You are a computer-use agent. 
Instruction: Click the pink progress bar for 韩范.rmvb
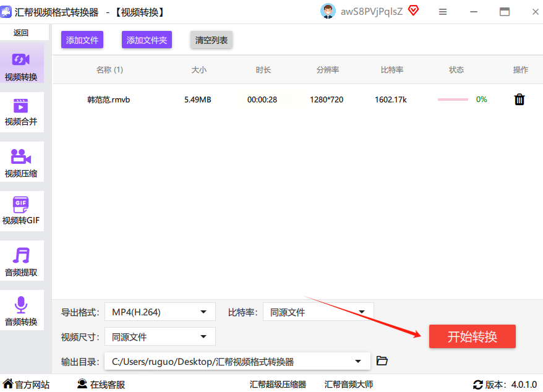tap(453, 100)
